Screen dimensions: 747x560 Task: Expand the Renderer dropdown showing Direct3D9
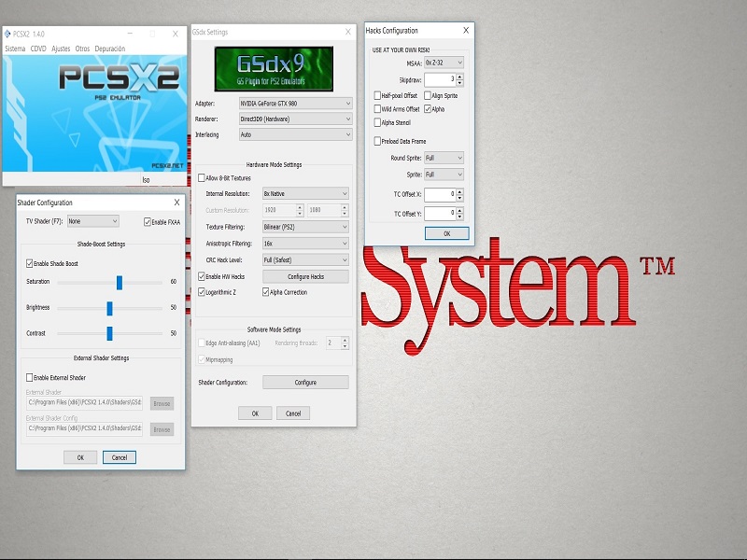point(295,119)
